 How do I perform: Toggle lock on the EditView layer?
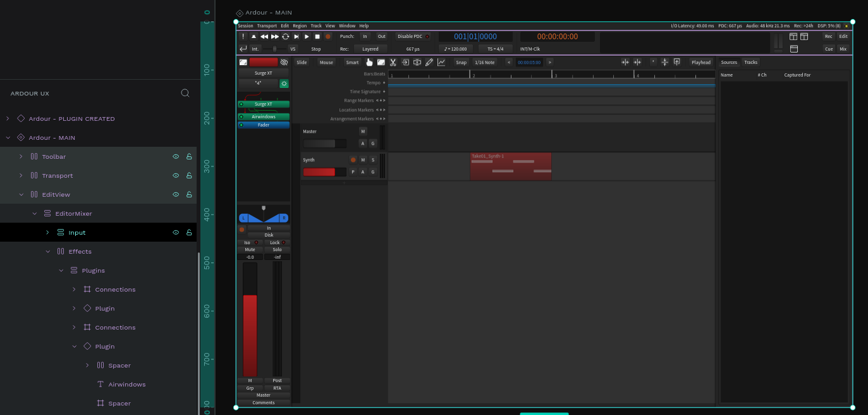[x=189, y=194]
